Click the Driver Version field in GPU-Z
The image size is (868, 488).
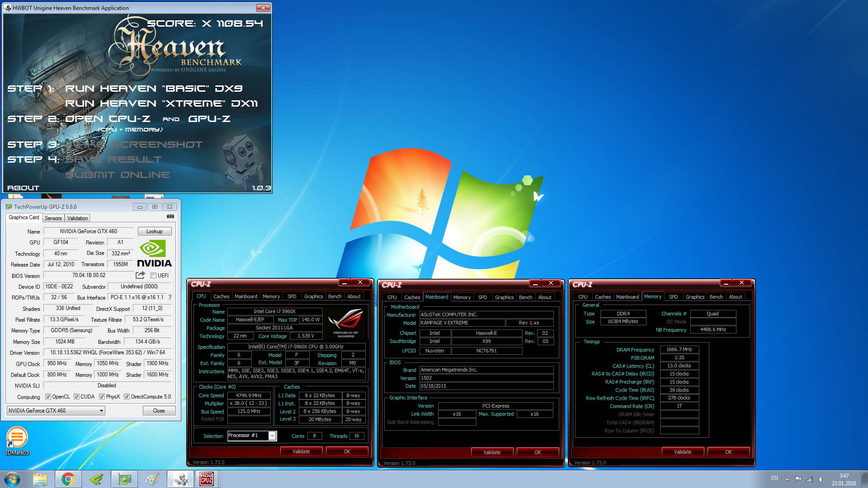click(107, 352)
